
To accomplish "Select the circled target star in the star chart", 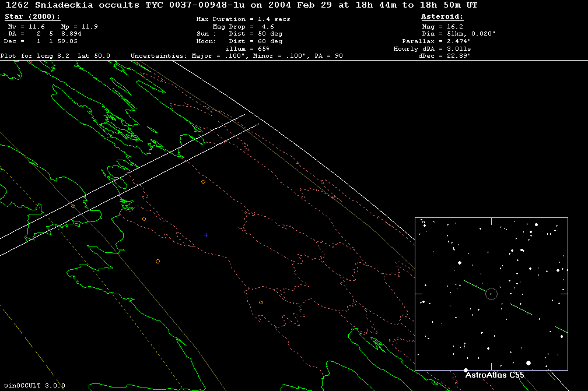I will pyautogui.click(x=491, y=294).
